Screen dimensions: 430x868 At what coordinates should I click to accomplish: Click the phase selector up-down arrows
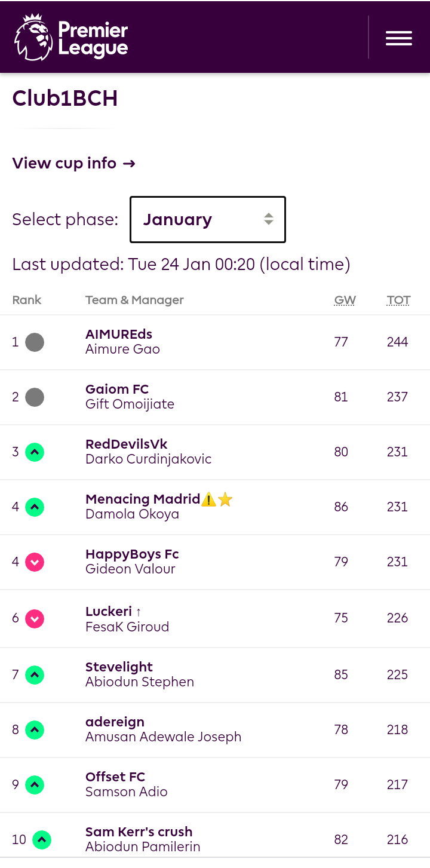coord(269,219)
